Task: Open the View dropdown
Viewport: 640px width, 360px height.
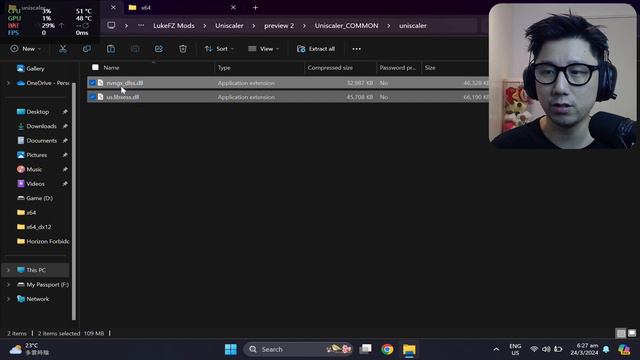Action: [x=264, y=49]
